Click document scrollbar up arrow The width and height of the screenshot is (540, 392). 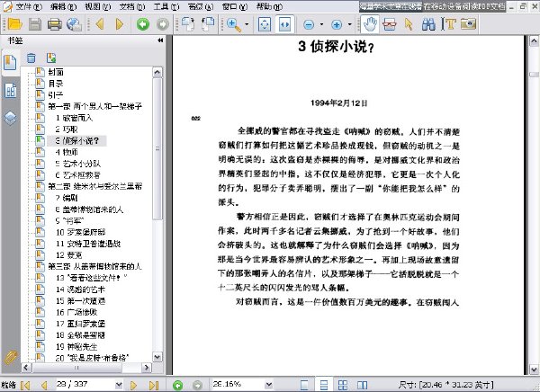[x=534, y=41]
